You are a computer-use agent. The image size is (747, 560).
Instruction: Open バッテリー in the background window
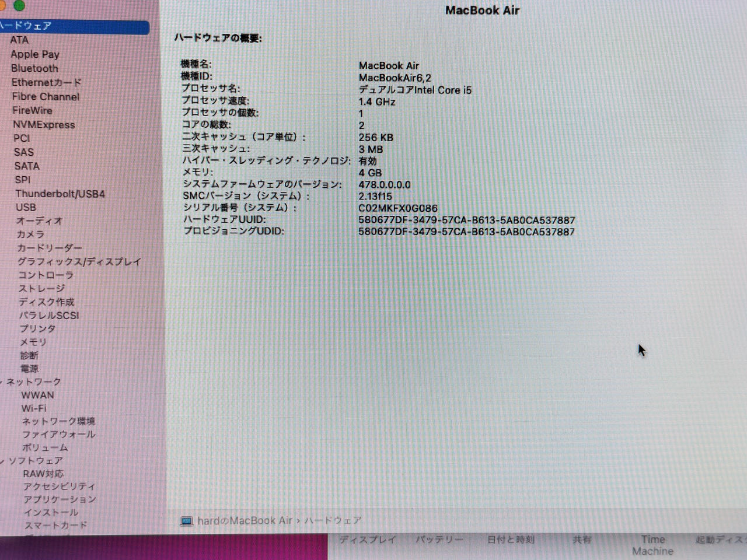pos(439,540)
